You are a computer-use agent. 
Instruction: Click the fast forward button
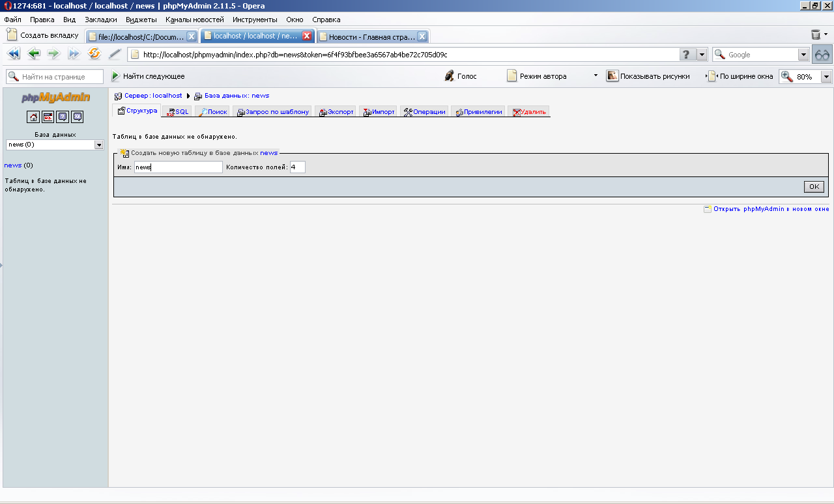(74, 54)
